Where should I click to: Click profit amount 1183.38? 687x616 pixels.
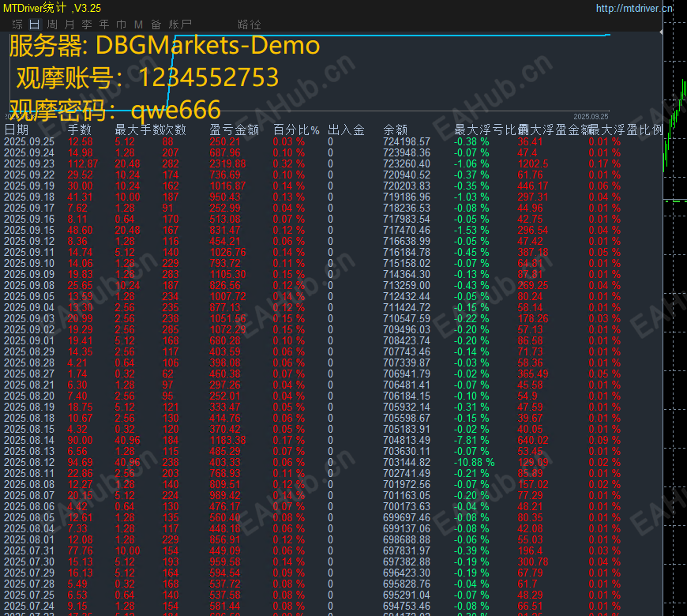coord(228,441)
